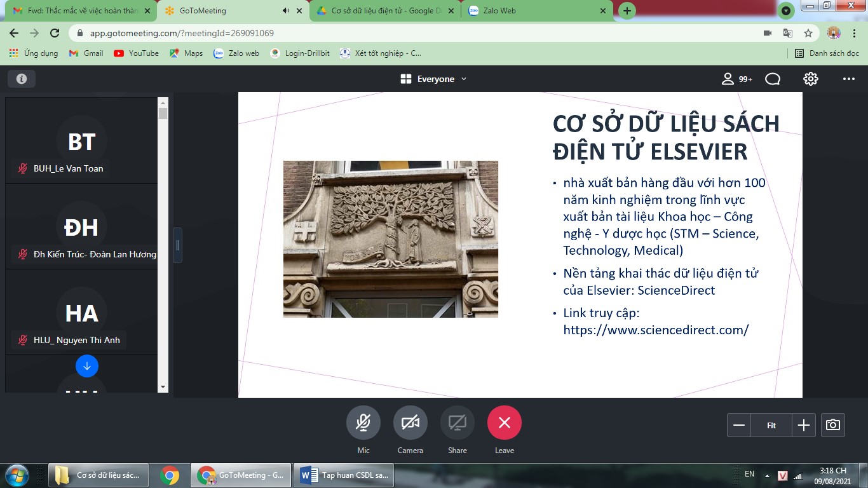Switch to Word Tap huan CSDL document

click(x=345, y=475)
